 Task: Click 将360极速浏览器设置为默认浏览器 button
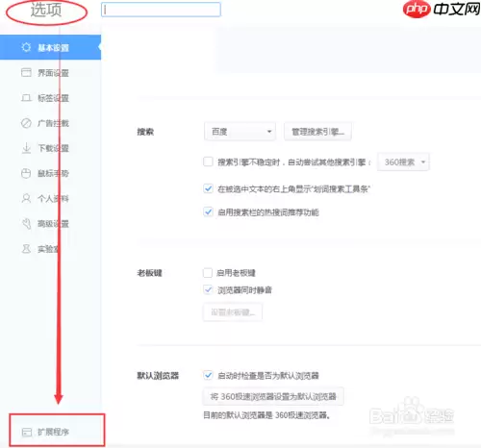pyautogui.click(x=273, y=396)
